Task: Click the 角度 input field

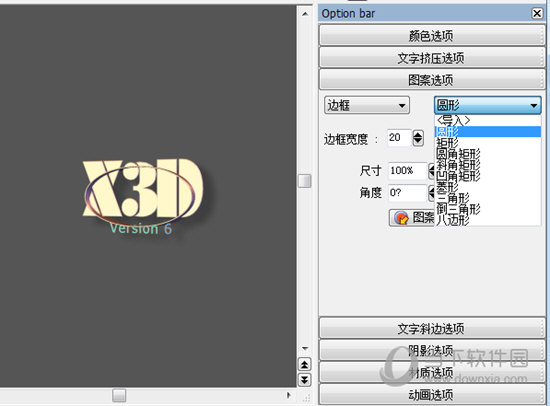Action: pos(407,193)
